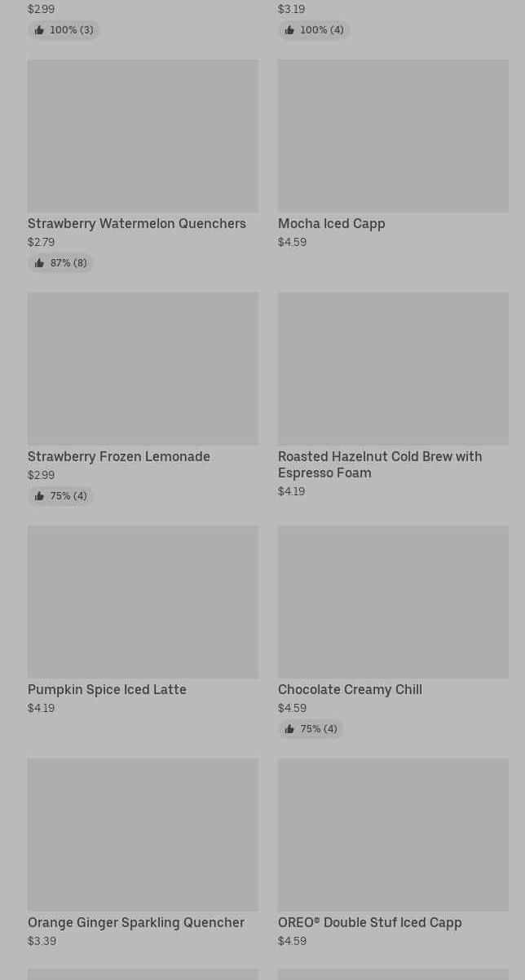
Task: Open Roasted Hazelnut Cold Brew with Espresso Foam
Action: coord(379,464)
